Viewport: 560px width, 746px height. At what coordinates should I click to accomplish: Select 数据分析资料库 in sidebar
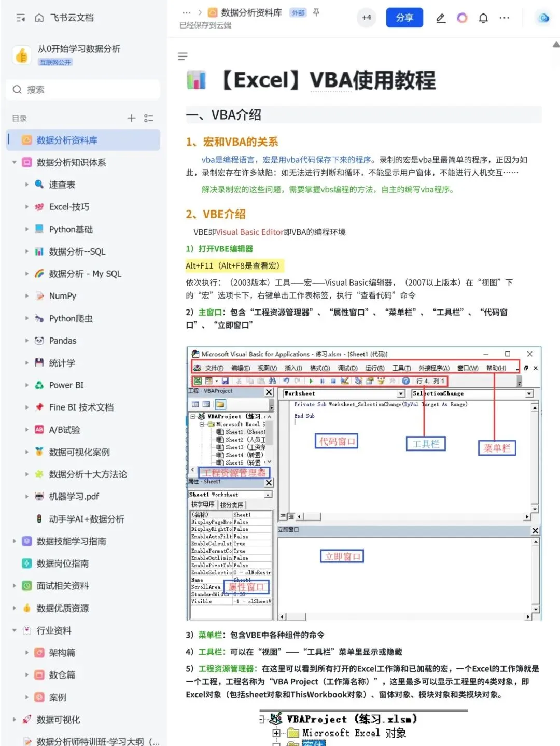[83, 140]
